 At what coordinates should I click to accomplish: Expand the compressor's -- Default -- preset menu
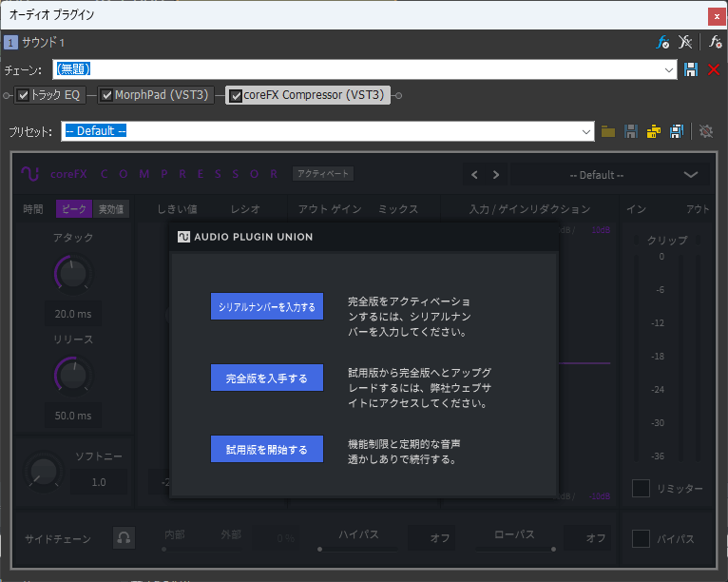point(690,175)
